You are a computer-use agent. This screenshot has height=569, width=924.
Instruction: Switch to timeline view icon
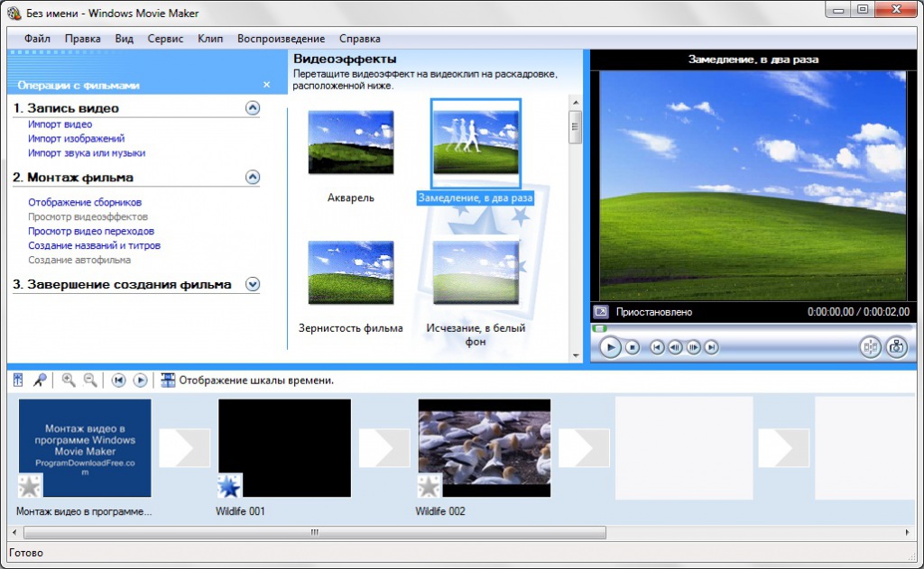coord(168,380)
